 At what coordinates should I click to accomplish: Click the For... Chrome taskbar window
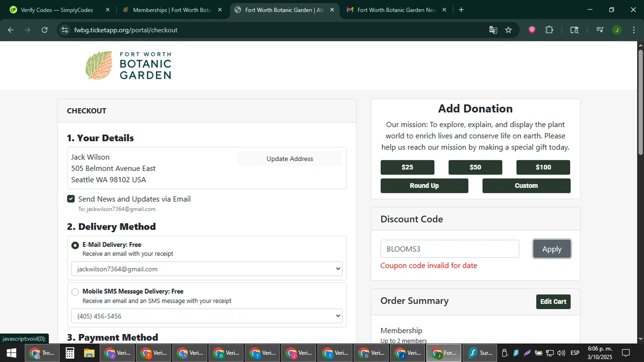444,353
